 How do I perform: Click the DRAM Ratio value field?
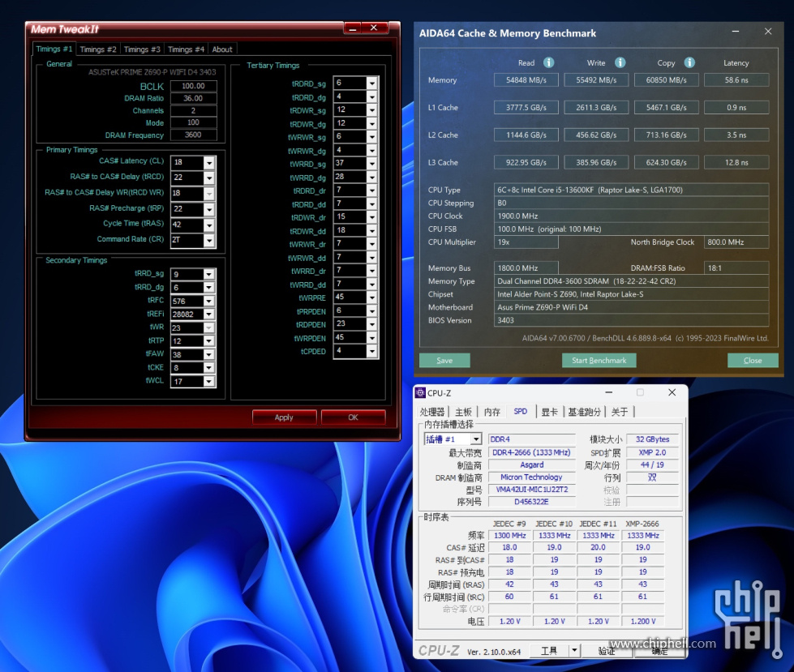[x=194, y=98]
